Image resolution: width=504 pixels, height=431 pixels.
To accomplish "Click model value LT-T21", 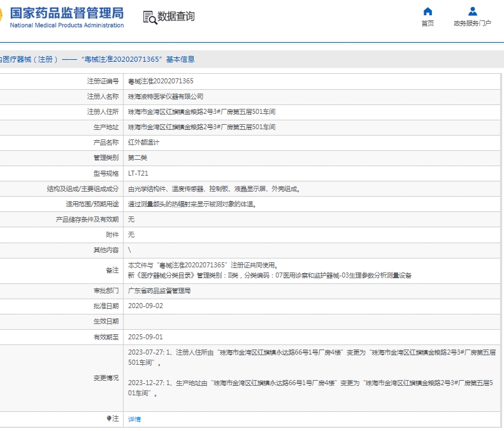I will pyautogui.click(x=138, y=173).
